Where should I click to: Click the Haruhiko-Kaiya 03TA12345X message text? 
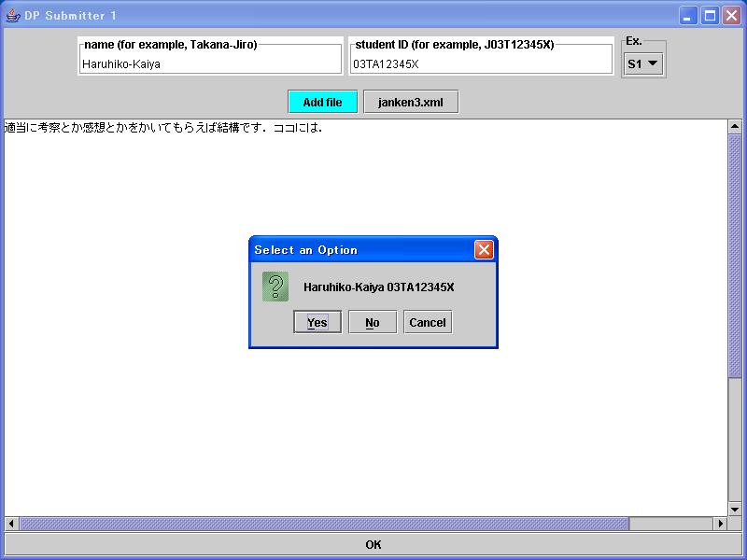[379, 287]
